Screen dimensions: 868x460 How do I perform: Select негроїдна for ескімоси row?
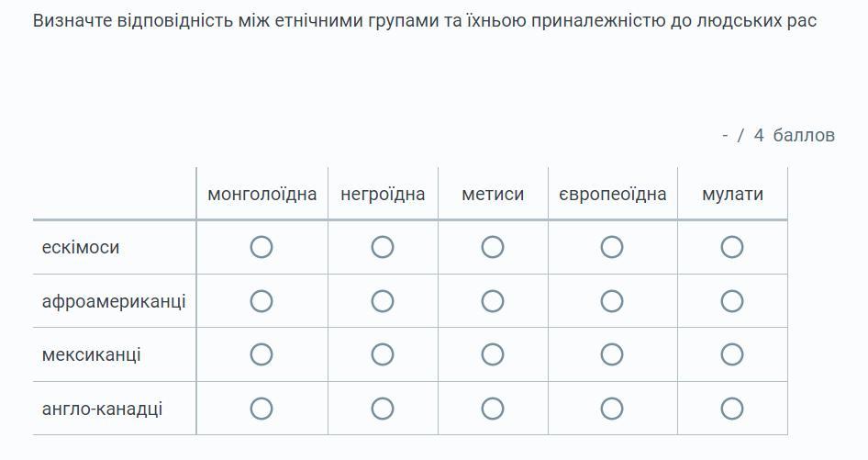[383, 247]
